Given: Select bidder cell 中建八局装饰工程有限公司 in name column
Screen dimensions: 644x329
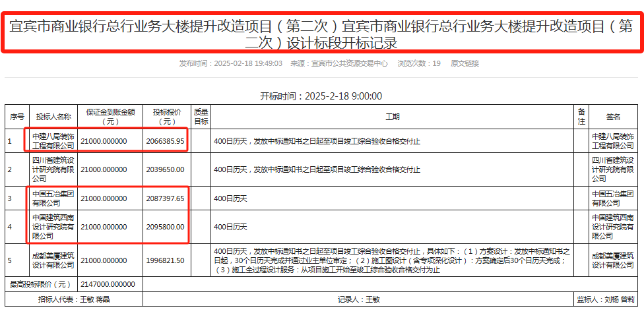Looking at the screenshot, I should (x=53, y=141).
